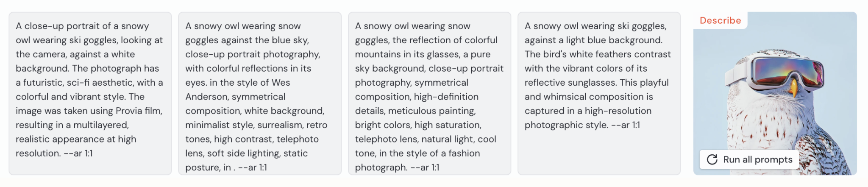Screen dimensions: 868x187
Task: Pick the prompt card mentioning reflective sunglasses
Action: click(599, 93)
